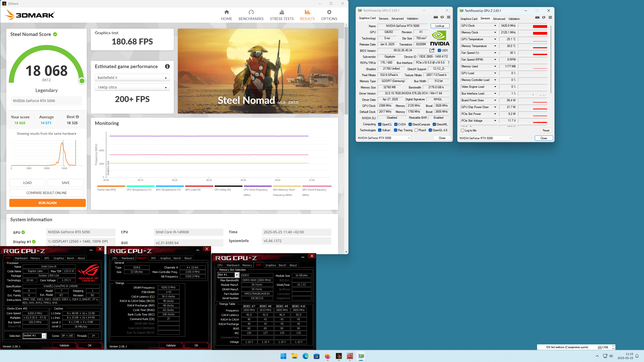Toggle Ray Tracing checkbox in GPU-Z

tap(395, 130)
